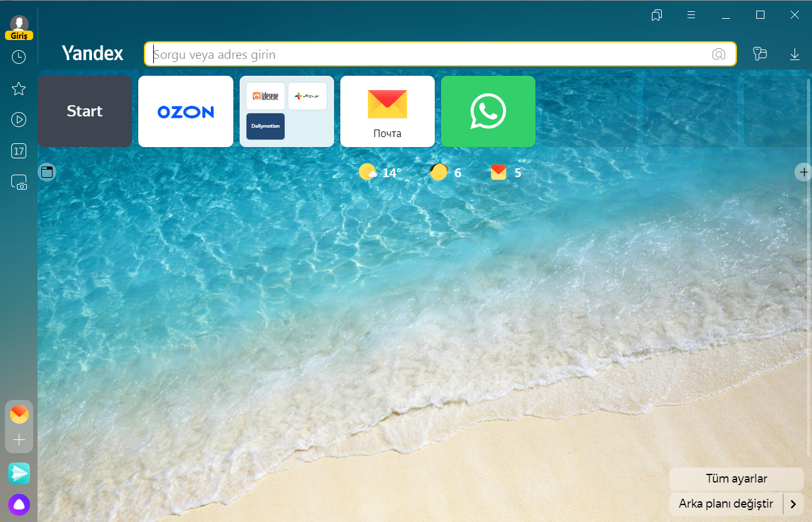Open the video play icon in sidebar

click(19, 120)
